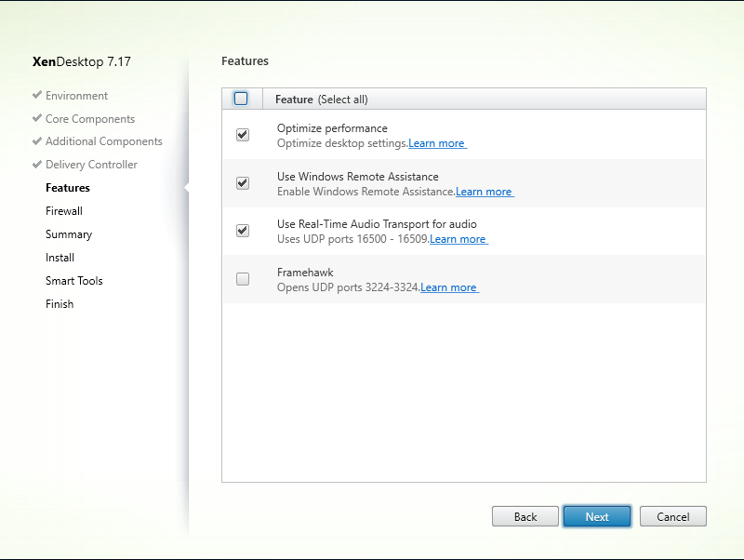Select the Environment step in sidebar
This screenshot has height=560, width=744.
pos(76,96)
